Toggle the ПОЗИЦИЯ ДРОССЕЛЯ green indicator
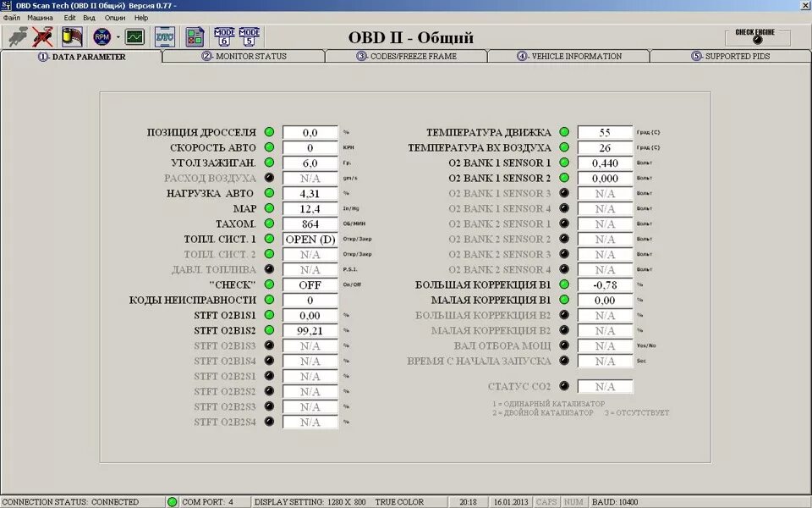The image size is (812, 508). click(x=269, y=132)
